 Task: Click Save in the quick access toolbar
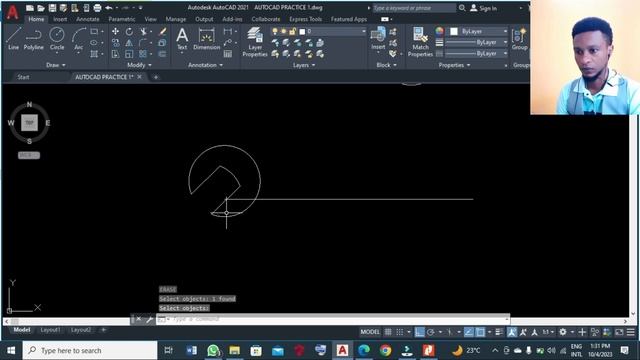coord(52,8)
